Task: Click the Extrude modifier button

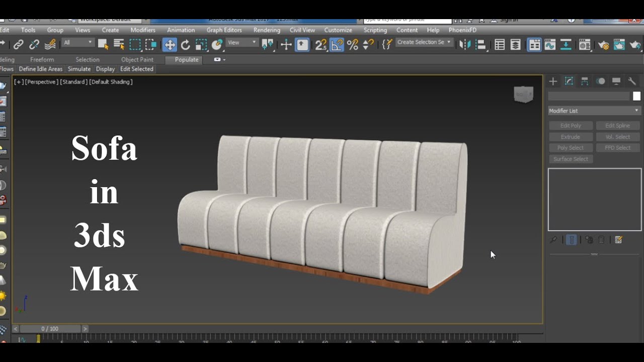Action: tap(571, 137)
